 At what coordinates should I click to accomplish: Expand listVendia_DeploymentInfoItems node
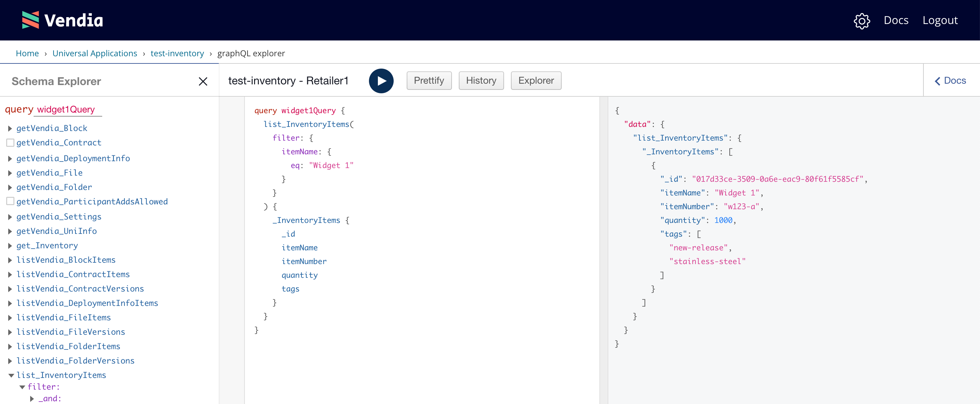tap(10, 303)
